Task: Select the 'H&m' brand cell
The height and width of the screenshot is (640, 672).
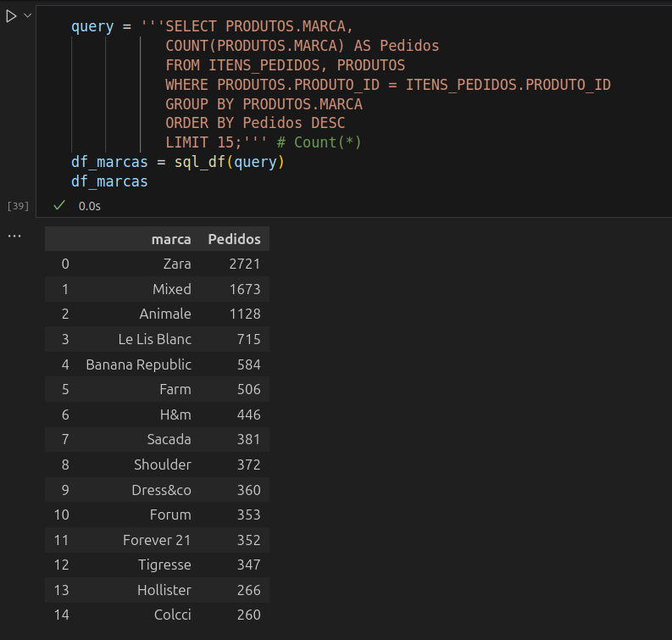Action: [175, 415]
